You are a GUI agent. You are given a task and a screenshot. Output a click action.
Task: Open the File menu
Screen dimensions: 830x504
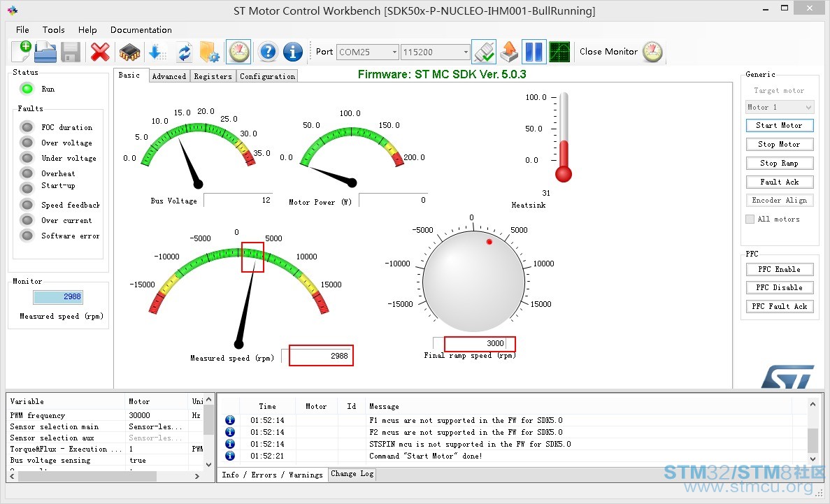(x=22, y=29)
